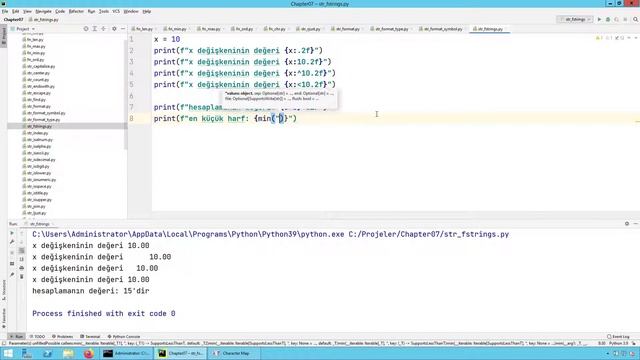Switch to Character Map taskbar window
This screenshot has height=360, width=640.
[235, 353]
